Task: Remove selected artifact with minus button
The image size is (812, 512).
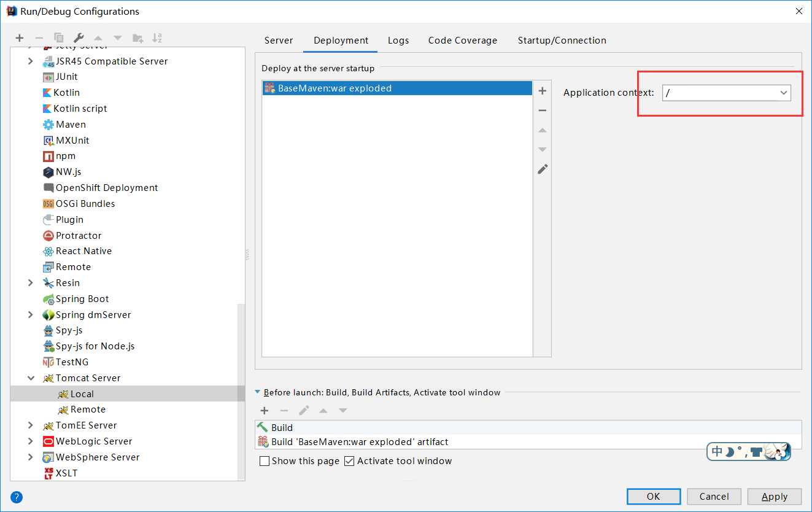Action: [x=543, y=111]
